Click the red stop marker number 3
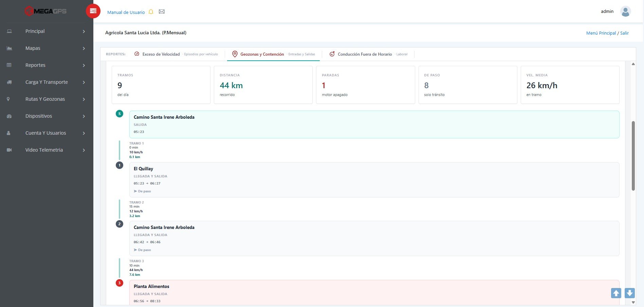Viewport: 644px width, 307px height. pyautogui.click(x=119, y=283)
